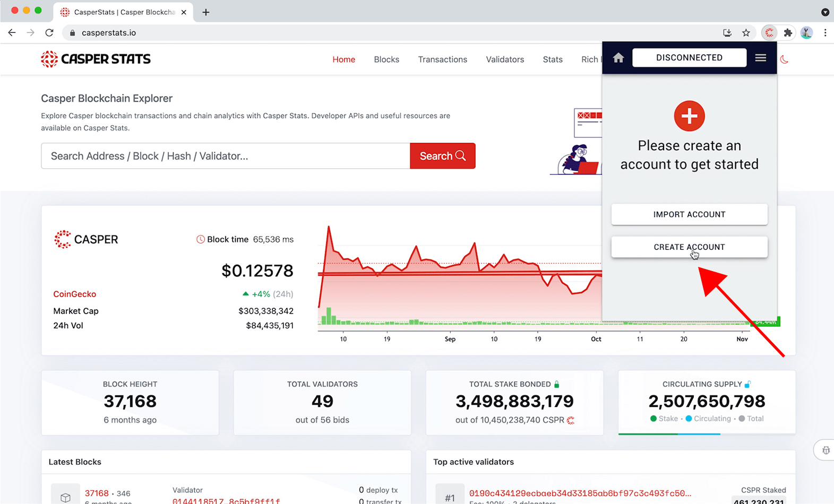
Task: Click the browser forward arrow
Action: [x=30, y=33]
